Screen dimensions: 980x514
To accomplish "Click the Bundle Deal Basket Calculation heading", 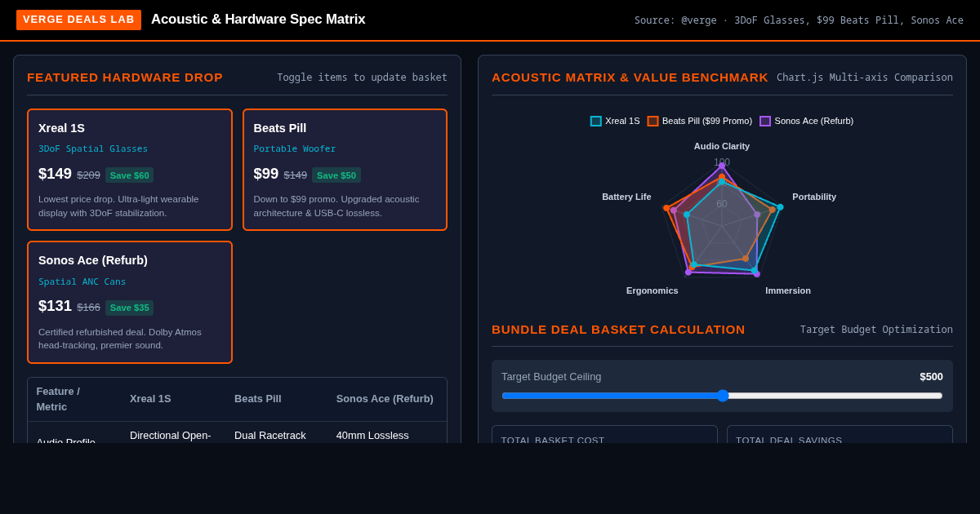I will click(618, 329).
